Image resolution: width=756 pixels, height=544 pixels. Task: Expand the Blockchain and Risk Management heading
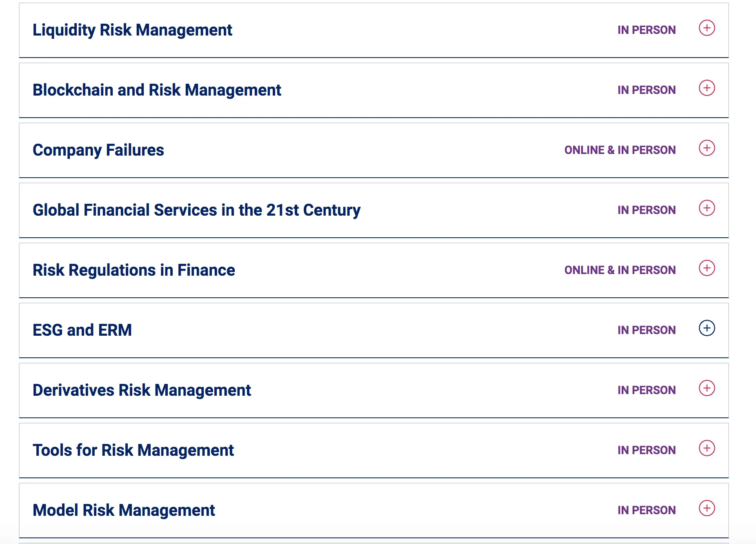[157, 90]
